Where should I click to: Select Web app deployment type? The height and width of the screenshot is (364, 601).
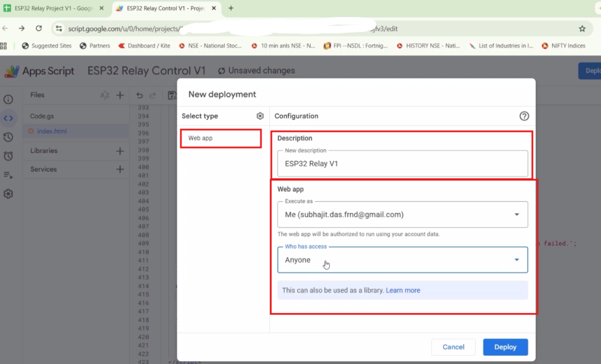tap(221, 138)
